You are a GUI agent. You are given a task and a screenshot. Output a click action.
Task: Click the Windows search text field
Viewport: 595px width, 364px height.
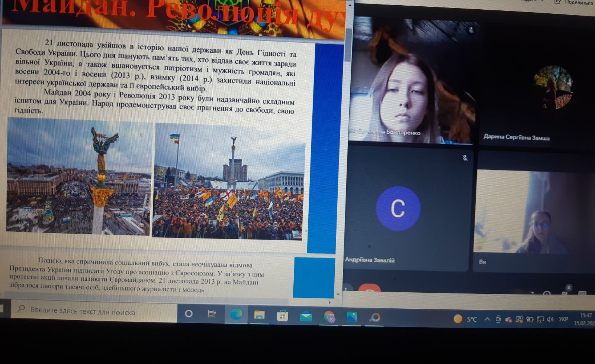click(93, 312)
